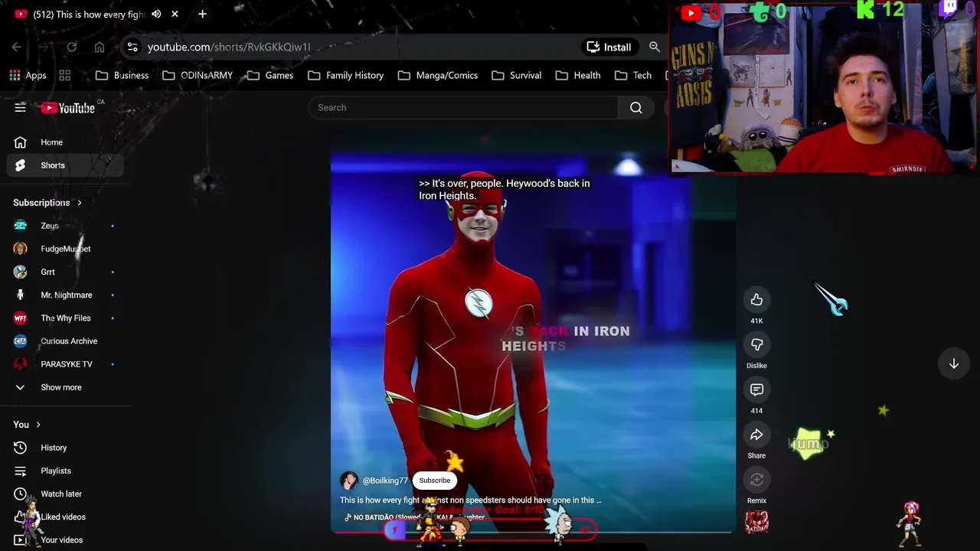Click the browser back arrow
This screenshot has height=551, width=980.
pyautogui.click(x=16, y=47)
